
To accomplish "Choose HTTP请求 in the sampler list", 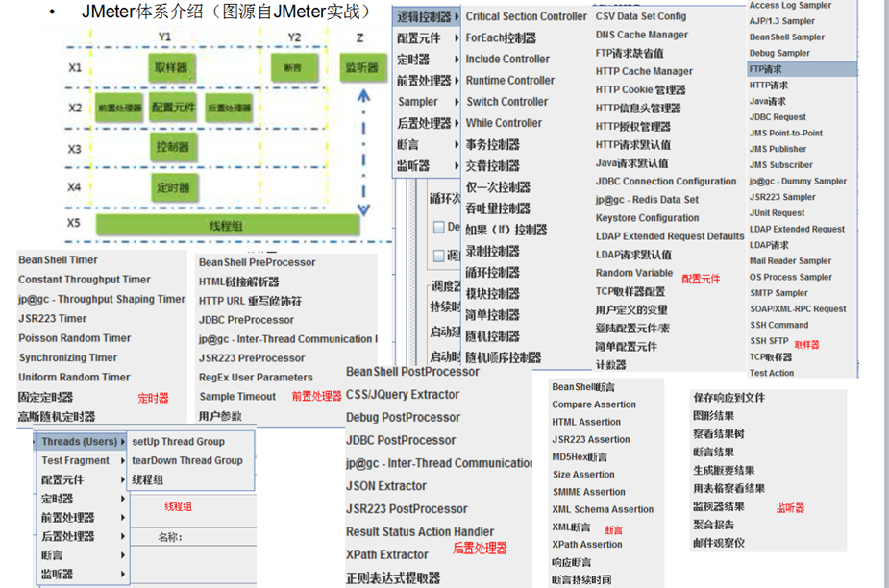I will (x=768, y=86).
